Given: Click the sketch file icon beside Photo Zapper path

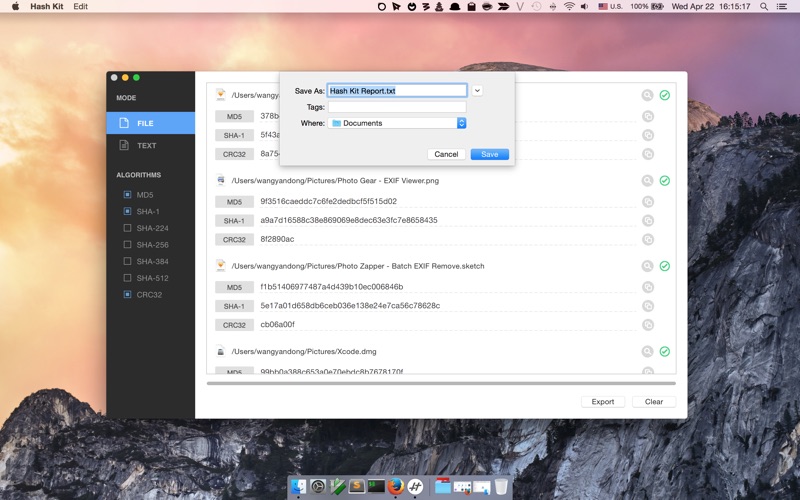Looking at the screenshot, I should [220, 265].
